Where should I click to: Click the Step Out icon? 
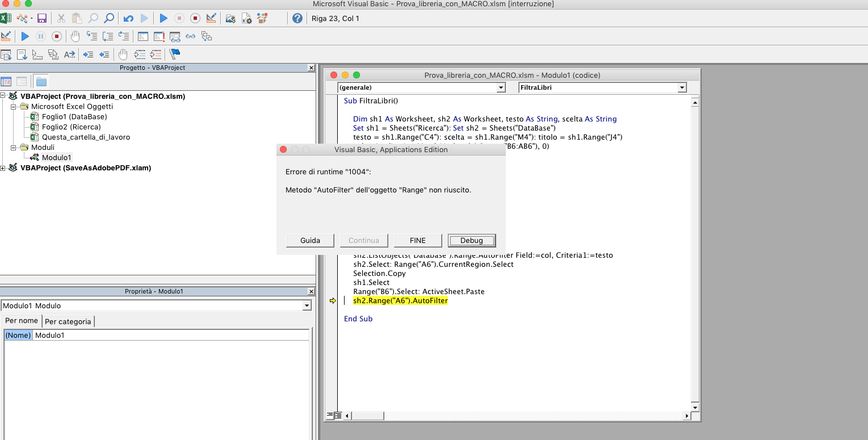pyautogui.click(x=124, y=36)
